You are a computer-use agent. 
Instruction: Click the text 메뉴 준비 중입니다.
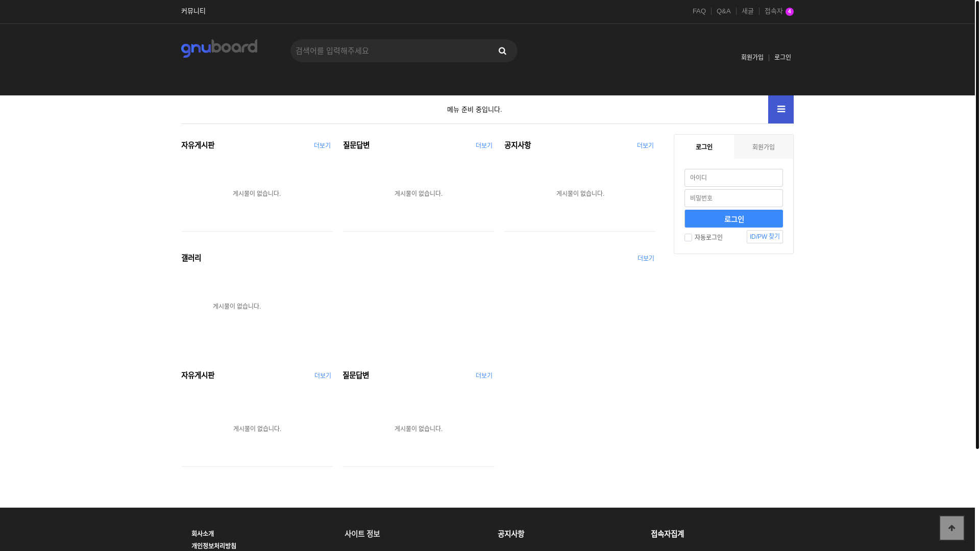tap(475, 110)
